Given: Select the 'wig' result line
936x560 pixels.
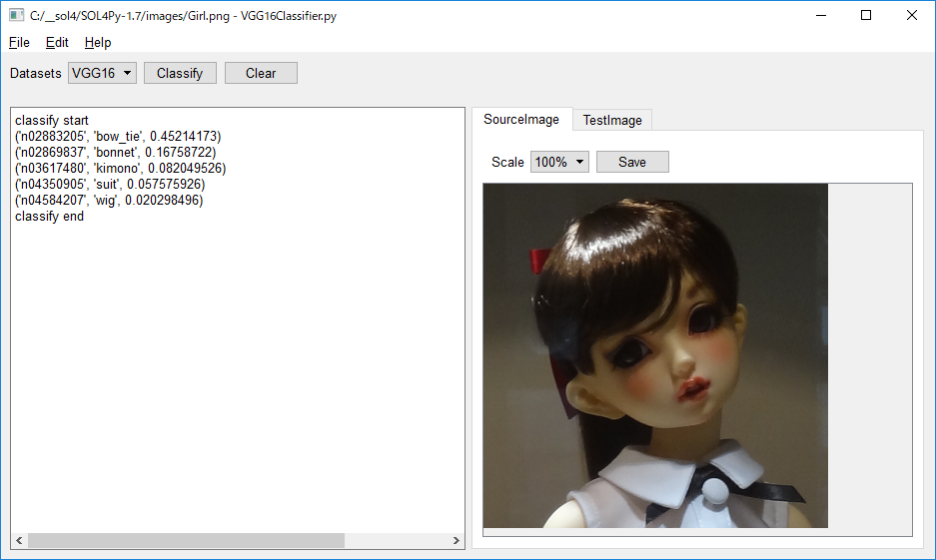Looking at the screenshot, I should 109,200.
